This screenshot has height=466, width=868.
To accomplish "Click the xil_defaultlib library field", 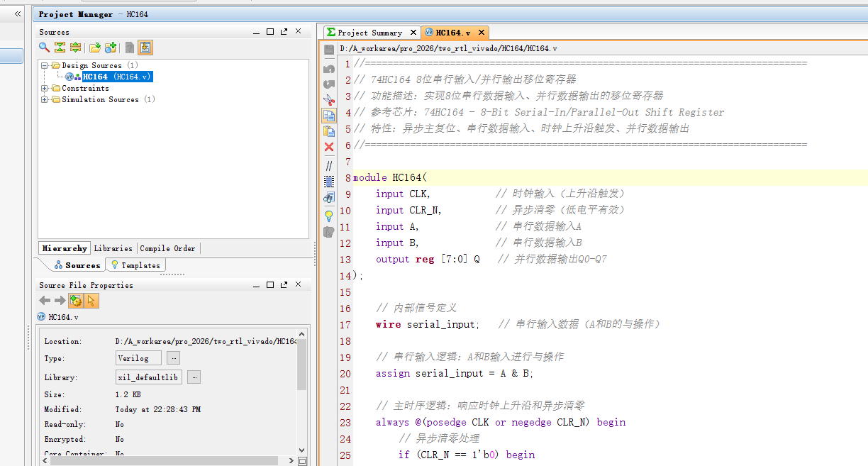I will [x=149, y=377].
